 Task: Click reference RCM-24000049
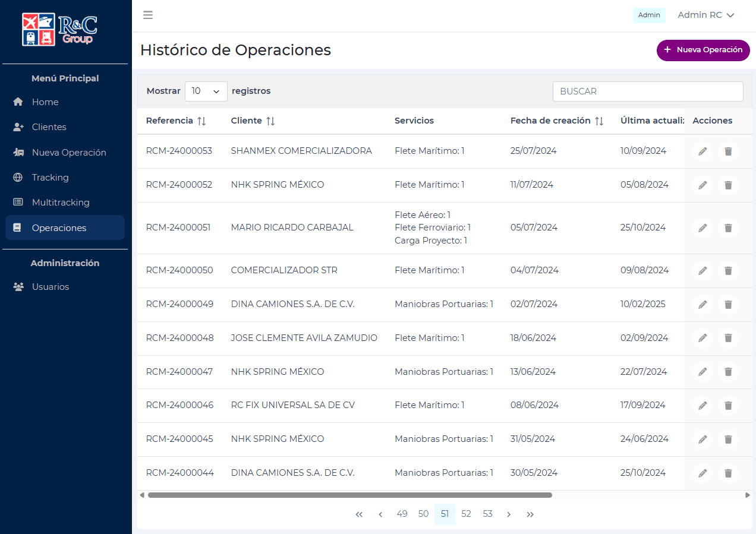click(x=179, y=304)
